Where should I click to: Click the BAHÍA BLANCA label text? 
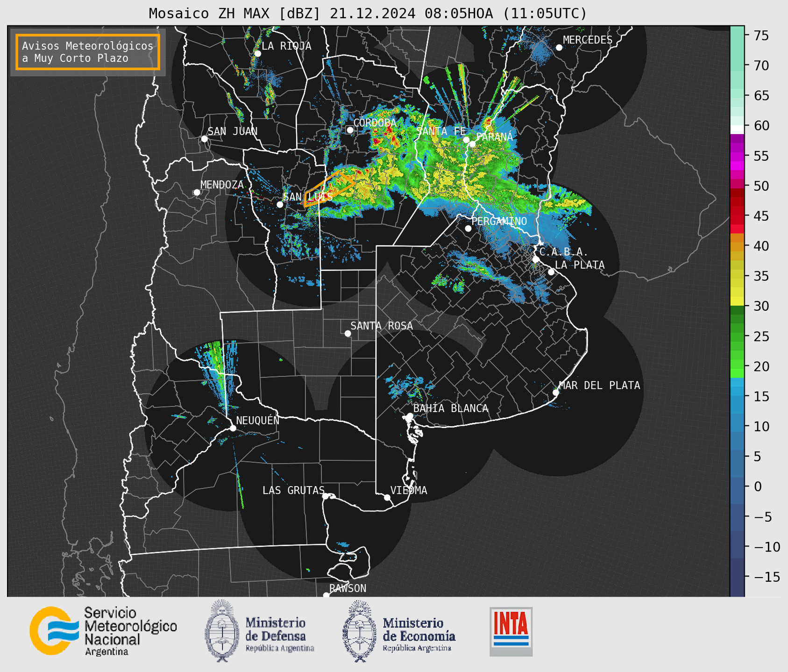(451, 408)
